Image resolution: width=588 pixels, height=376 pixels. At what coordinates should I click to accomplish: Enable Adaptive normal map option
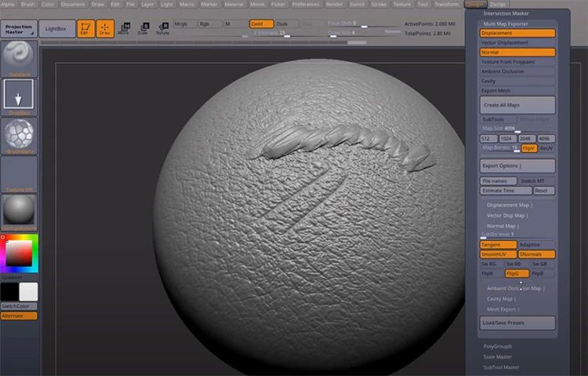coord(536,245)
